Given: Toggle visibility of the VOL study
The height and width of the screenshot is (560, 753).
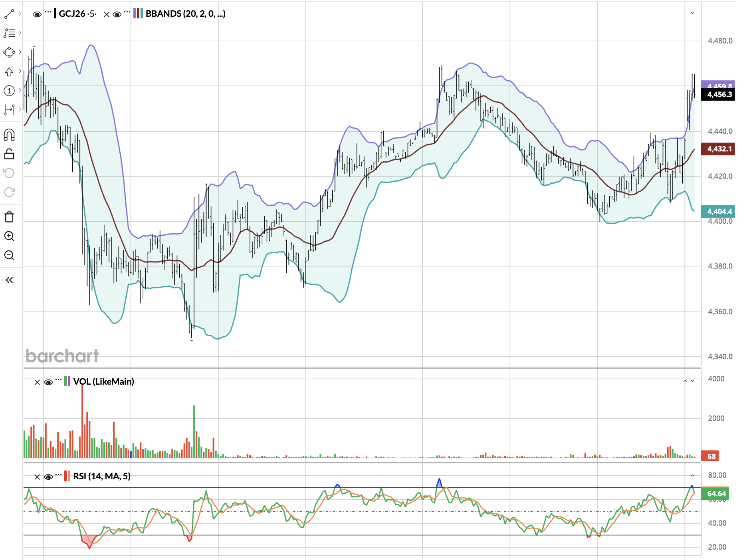Looking at the screenshot, I should point(48,382).
